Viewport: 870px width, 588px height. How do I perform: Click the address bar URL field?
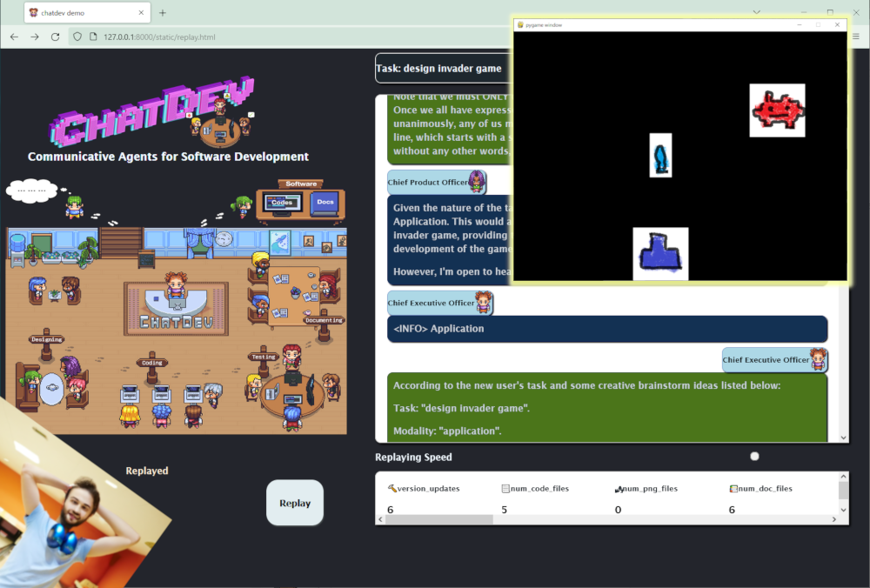[x=289, y=37]
